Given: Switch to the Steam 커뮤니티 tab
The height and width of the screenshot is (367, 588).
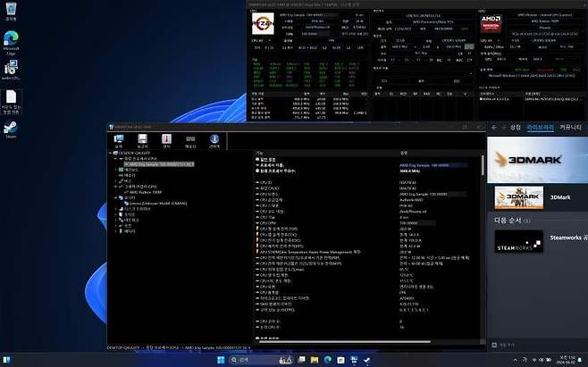Looking at the screenshot, I should 571,127.
